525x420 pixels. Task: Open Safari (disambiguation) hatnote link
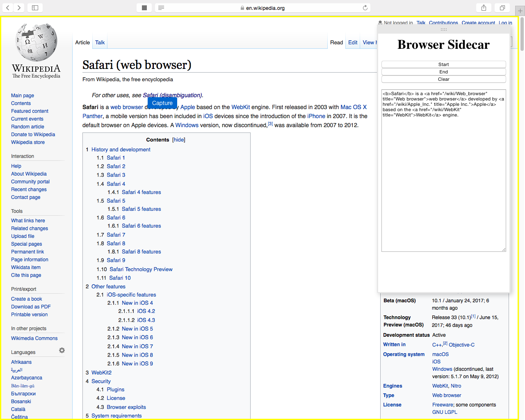point(172,95)
